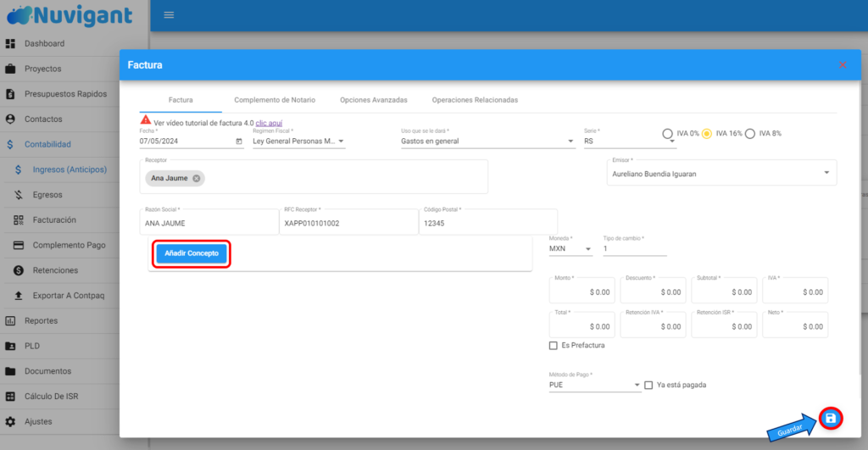
Task: Switch to the Opciones Avanzadas tab
Action: click(x=374, y=100)
